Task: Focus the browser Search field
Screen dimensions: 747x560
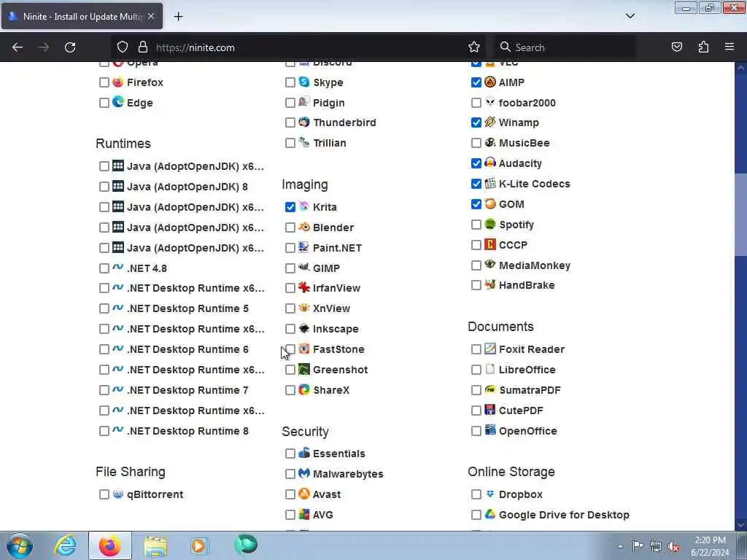Action: 565,47
